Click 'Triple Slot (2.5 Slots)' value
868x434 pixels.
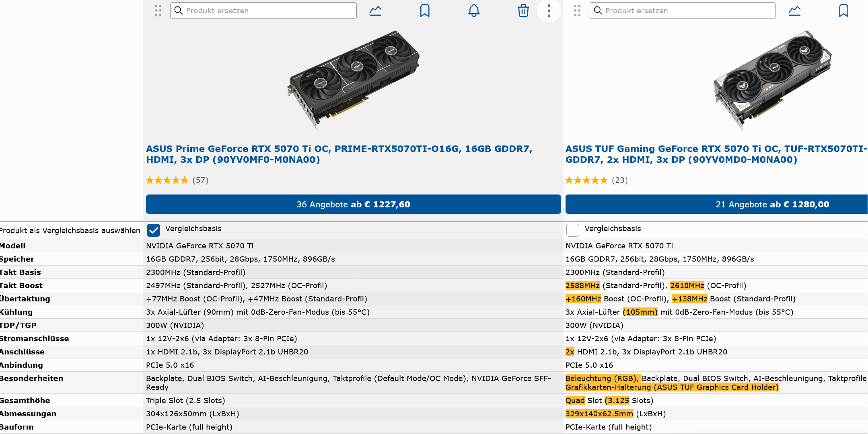185,400
